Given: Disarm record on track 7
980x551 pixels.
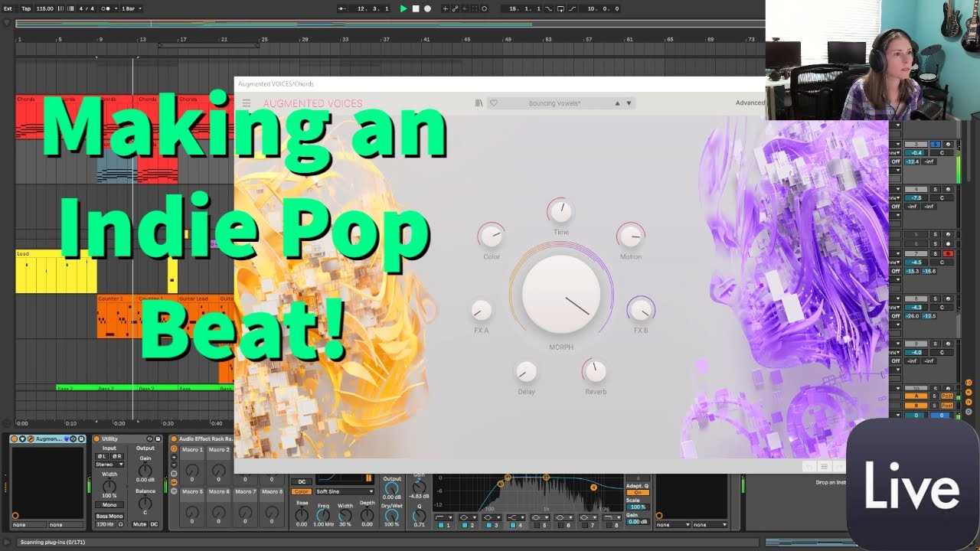Looking at the screenshot, I should point(948,253).
